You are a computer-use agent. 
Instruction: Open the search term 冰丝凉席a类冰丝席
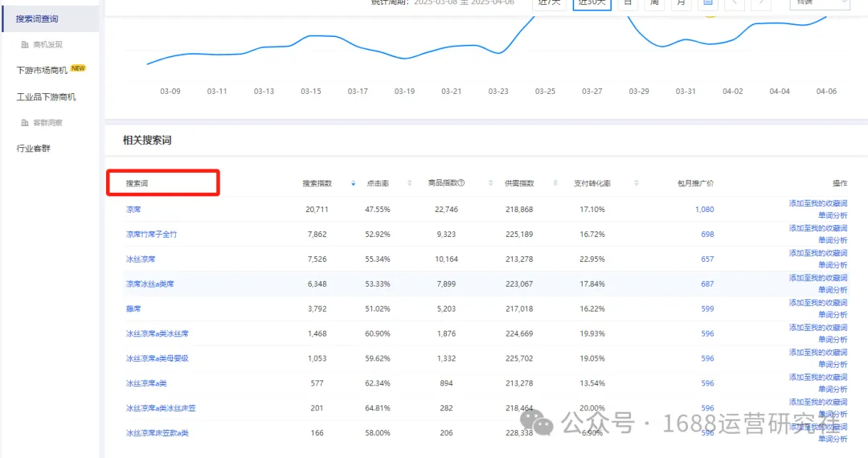(x=158, y=334)
